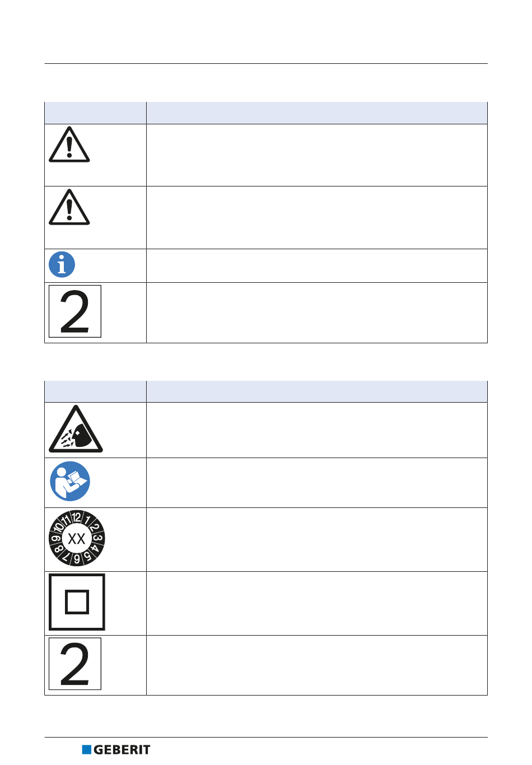Click the lower table's left header cell
Image resolution: width=532 pixels, height=765 pixels.
click(x=95, y=391)
